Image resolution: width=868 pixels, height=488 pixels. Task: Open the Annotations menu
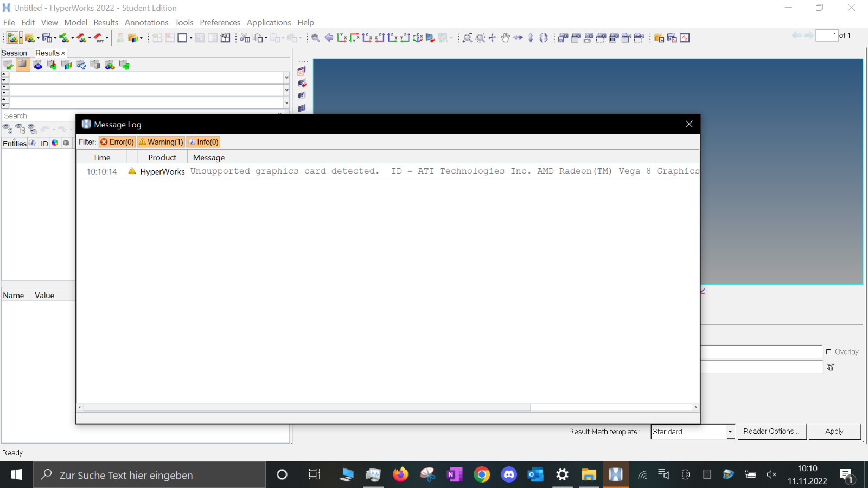pos(146,22)
